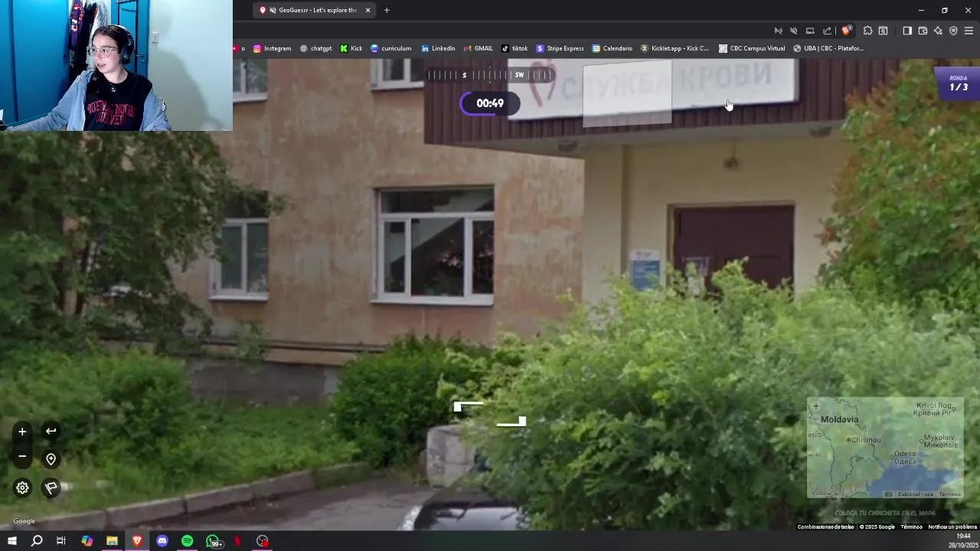Enlarge the guess map with its plus icon
Screen dimensions: 980x551
(x=816, y=406)
